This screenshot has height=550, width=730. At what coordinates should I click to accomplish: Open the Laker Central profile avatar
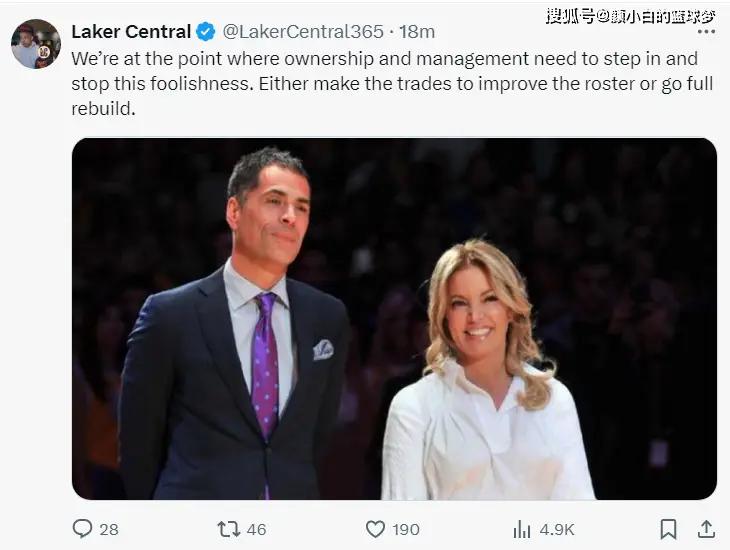coord(35,44)
